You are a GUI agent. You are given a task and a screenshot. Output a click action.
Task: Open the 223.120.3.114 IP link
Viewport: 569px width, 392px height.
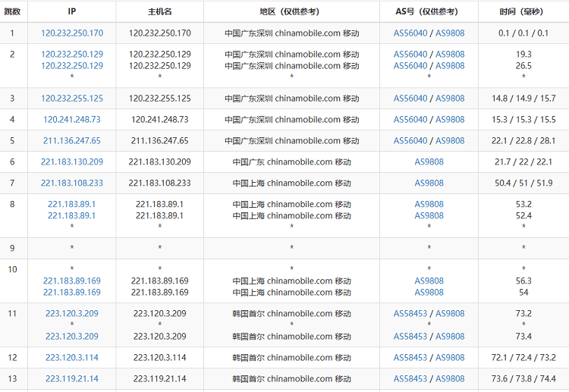[x=72, y=358]
